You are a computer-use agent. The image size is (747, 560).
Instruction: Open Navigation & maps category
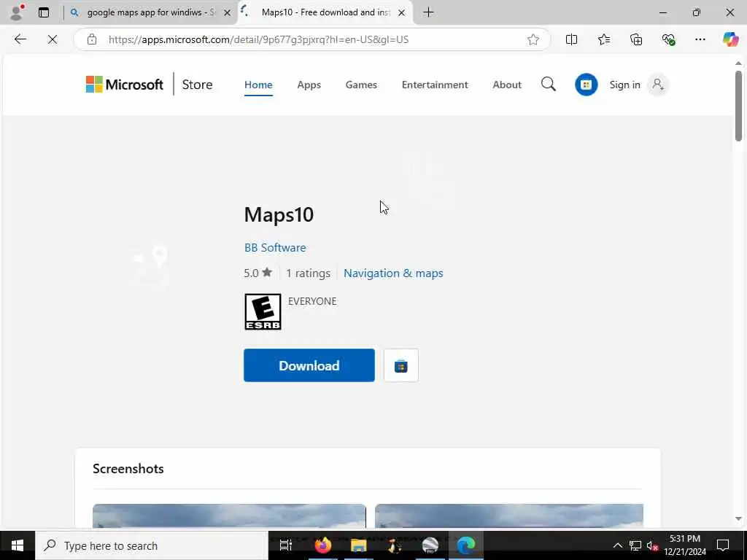[x=393, y=273]
